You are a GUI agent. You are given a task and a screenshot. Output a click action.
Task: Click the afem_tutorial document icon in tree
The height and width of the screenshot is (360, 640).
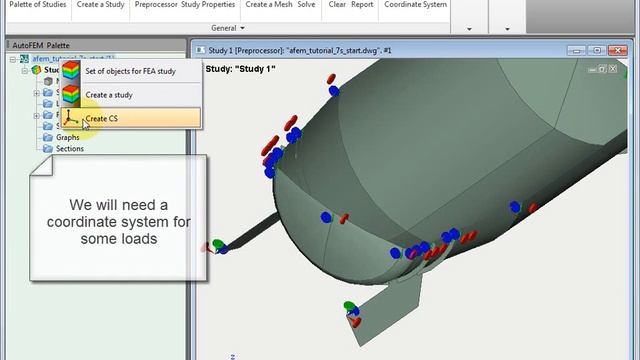(24, 59)
